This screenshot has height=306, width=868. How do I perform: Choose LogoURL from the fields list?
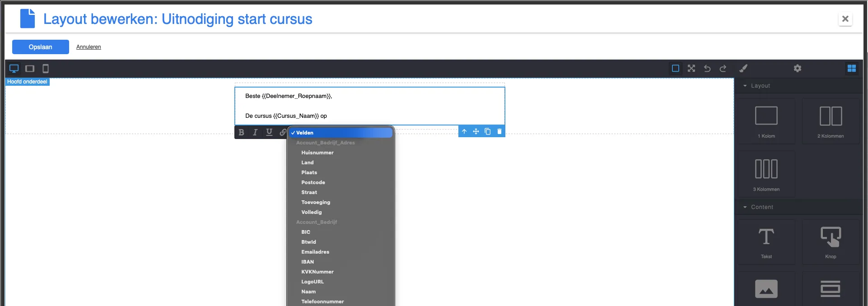tap(341, 282)
